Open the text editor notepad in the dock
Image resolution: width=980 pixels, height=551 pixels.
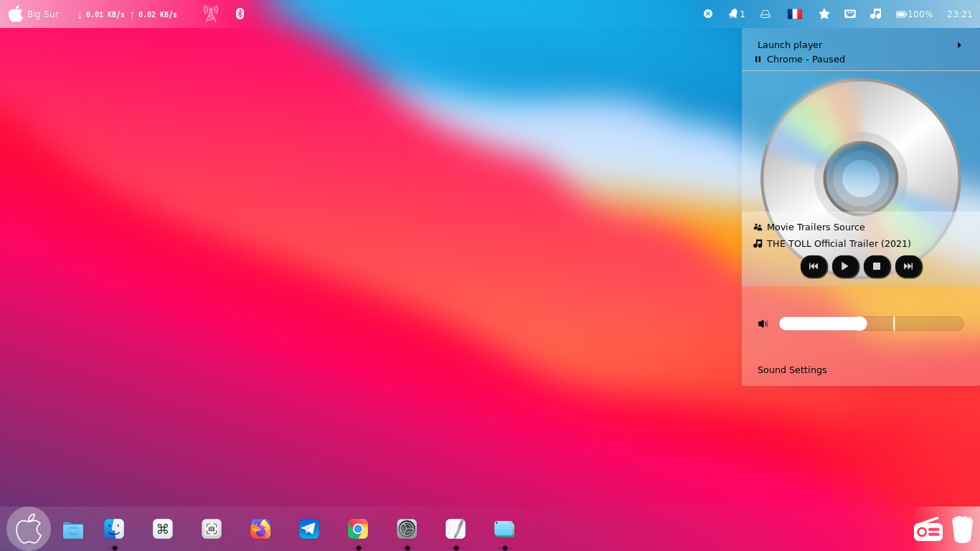(x=456, y=529)
